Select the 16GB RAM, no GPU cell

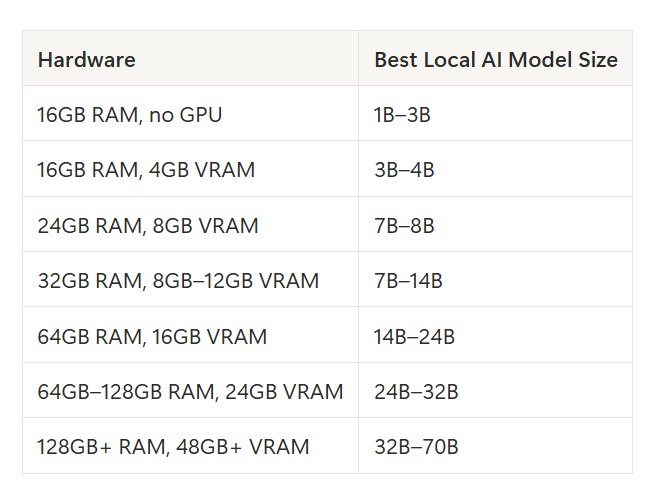coord(190,114)
